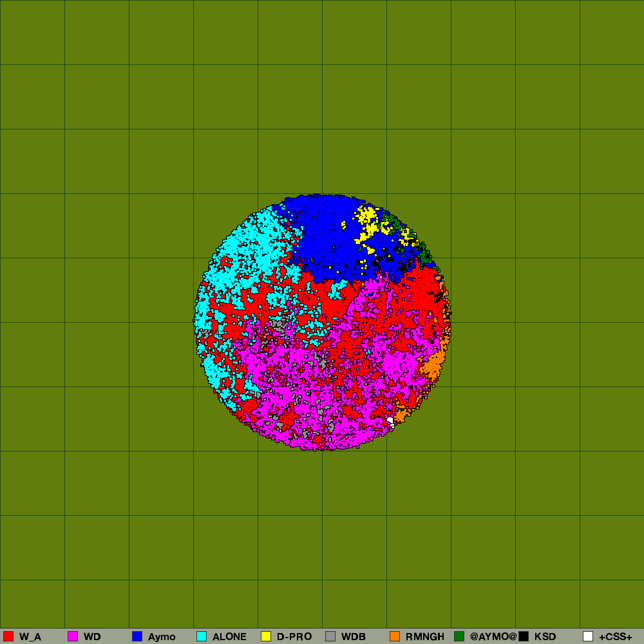
Task: Click the blue Aymo legend swatch
Action: pyautogui.click(x=137, y=636)
